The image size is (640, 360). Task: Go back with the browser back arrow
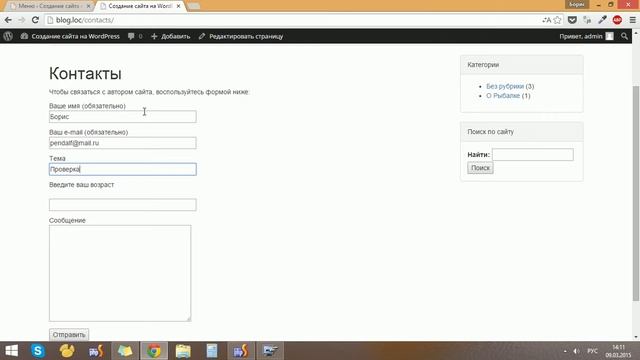(x=8, y=20)
